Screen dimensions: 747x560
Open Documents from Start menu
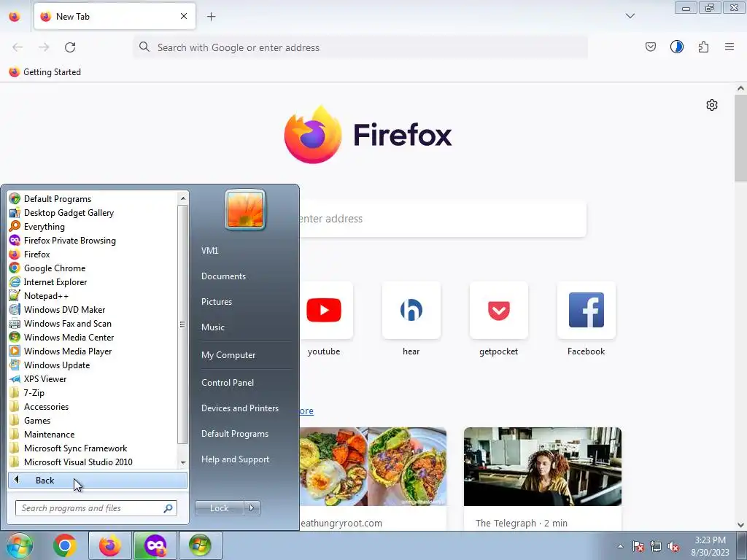[x=223, y=276]
